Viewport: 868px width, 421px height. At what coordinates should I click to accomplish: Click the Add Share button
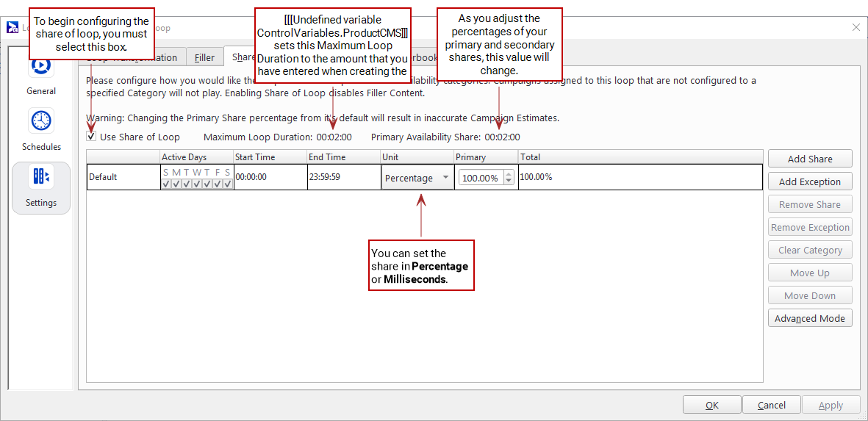coord(810,159)
